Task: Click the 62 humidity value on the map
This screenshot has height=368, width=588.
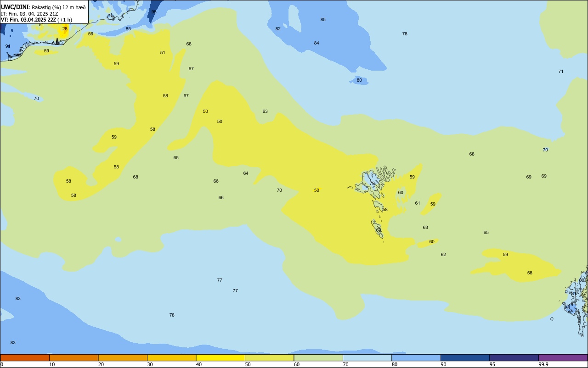Action: point(443,254)
